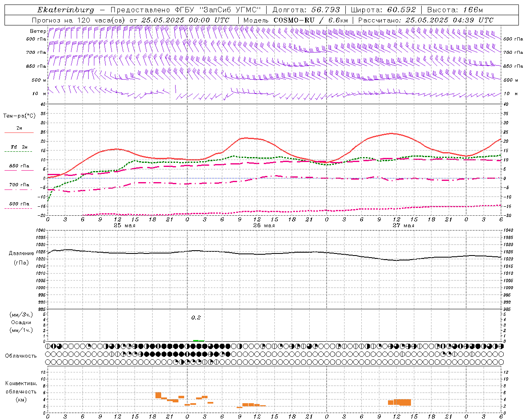Image resolution: width=525 pixels, height=420 pixels.
Task: Click the "0.2" precipitation amount value
Action: pyautogui.click(x=196, y=318)
